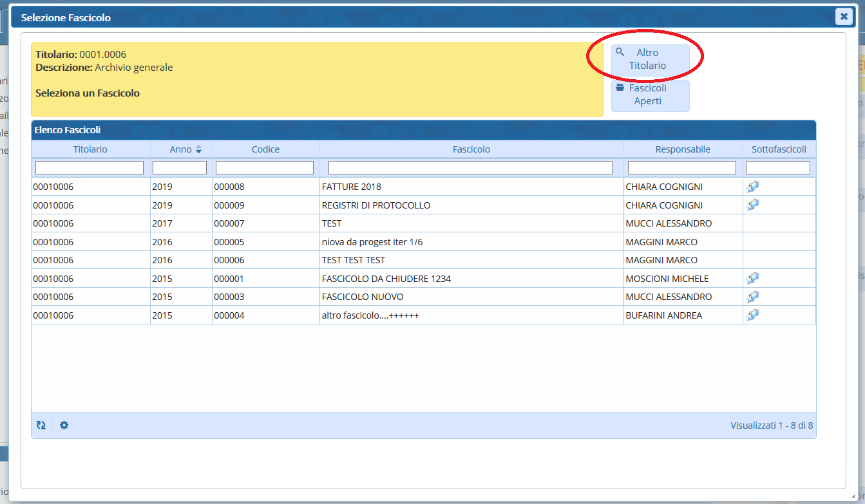Click the Fascicoli Aperti button
The width and height of the screenshot is (865, 504).
[649, 95]
